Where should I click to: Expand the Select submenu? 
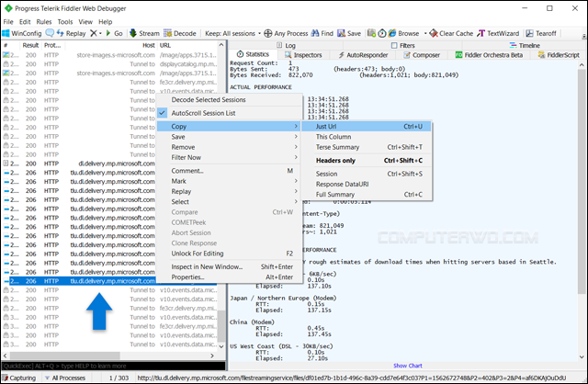229,202
